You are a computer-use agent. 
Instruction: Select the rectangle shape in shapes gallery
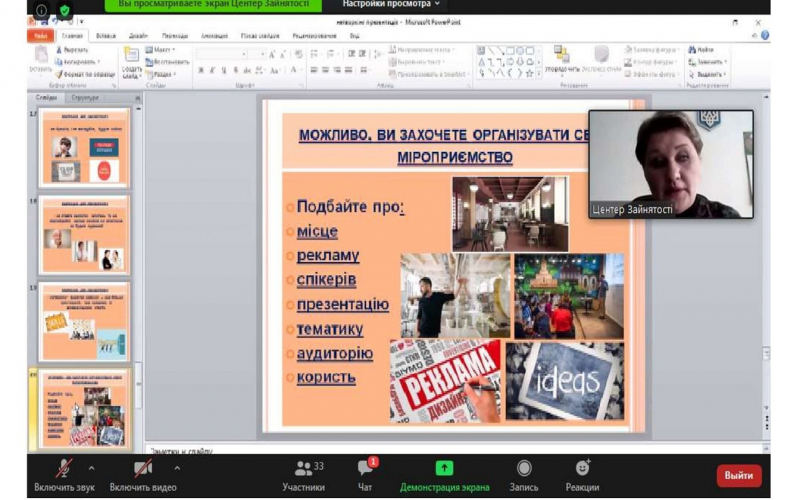(510, 51)
